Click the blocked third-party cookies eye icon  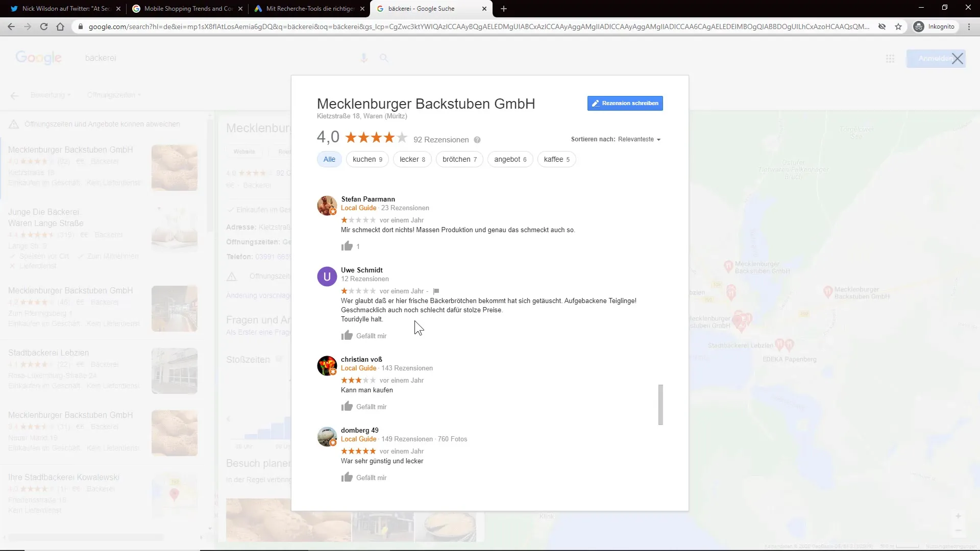(x=882, y=27)
